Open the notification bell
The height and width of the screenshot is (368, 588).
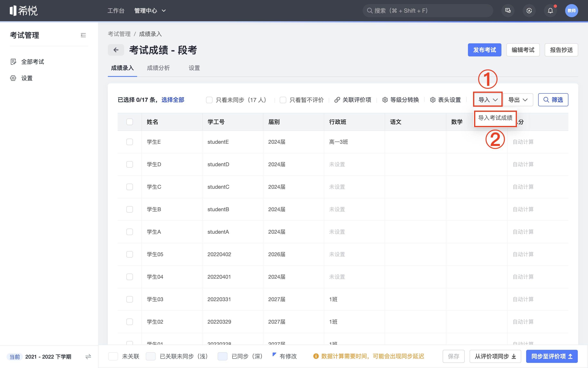550,10
